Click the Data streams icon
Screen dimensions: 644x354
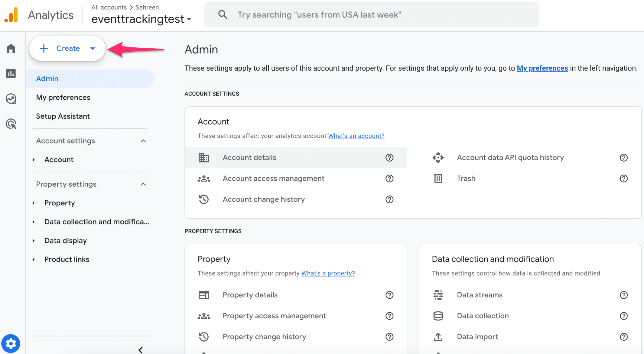[438, 295]
